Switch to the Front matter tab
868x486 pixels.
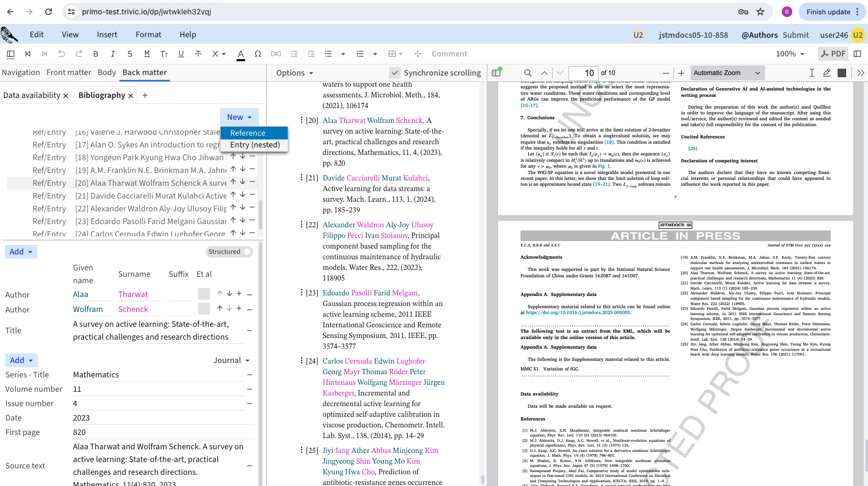(69, 72)
